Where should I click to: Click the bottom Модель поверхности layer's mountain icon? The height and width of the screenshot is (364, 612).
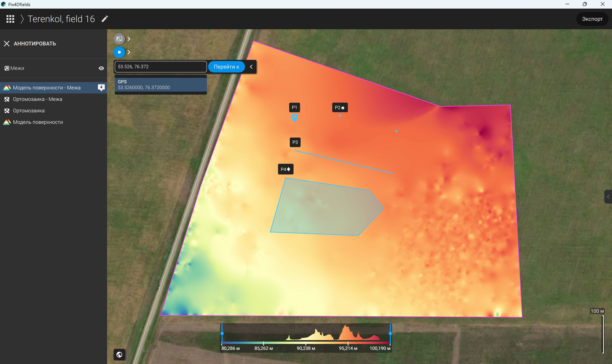pyautogui.click(x=7, y=122)
